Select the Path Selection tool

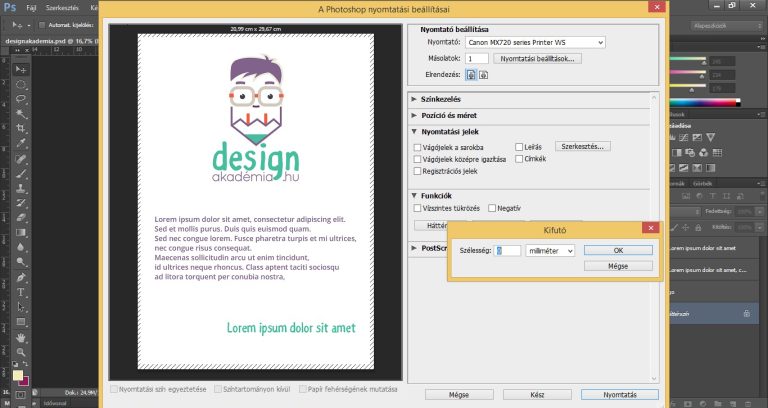tap(21, 307)
